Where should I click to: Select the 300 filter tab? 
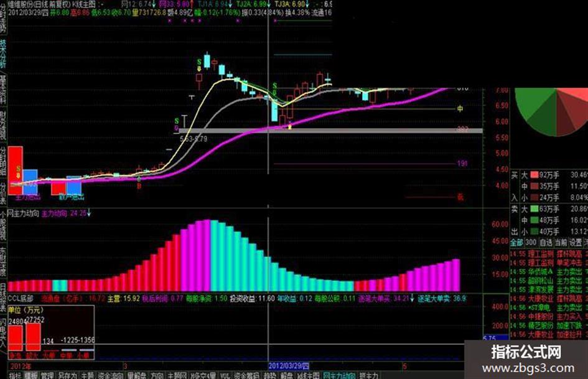pos(531,243)
